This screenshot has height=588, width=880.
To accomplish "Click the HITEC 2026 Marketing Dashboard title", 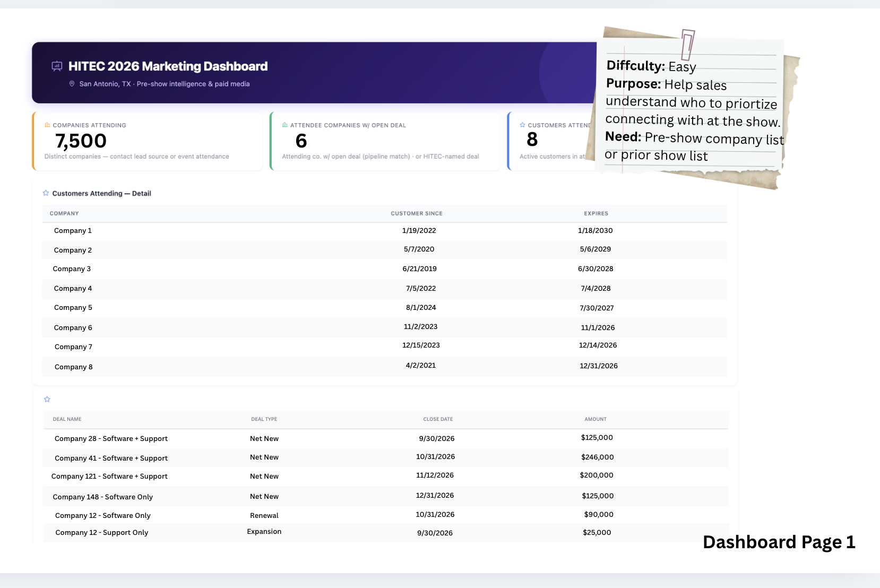I will (168, 66).
